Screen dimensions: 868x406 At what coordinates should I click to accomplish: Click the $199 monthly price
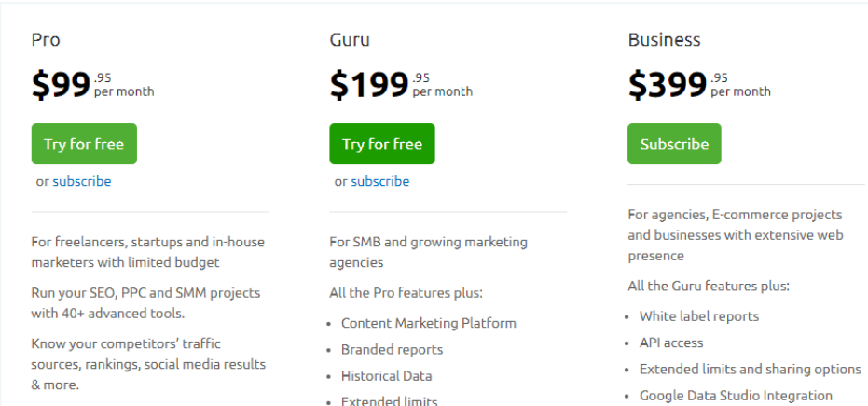point(401,85)
